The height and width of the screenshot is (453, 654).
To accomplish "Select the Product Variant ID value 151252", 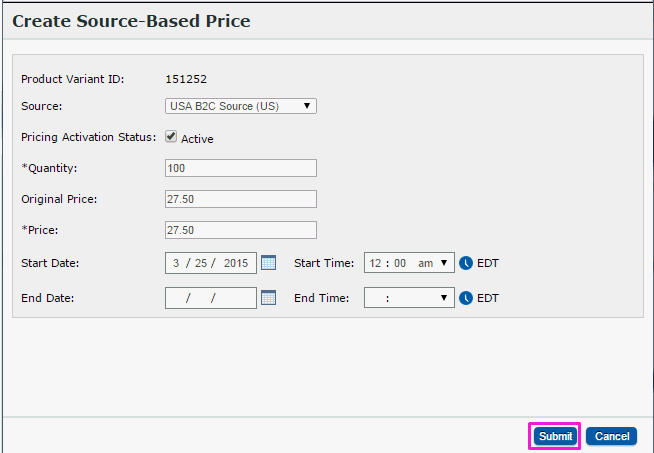I will pyautogui.click(x=186, y=79).
